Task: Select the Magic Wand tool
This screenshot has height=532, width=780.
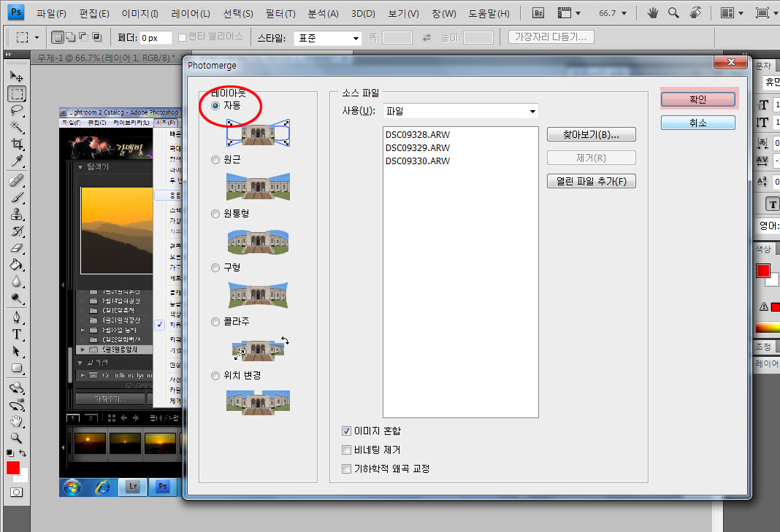Action: pos(17,128)
